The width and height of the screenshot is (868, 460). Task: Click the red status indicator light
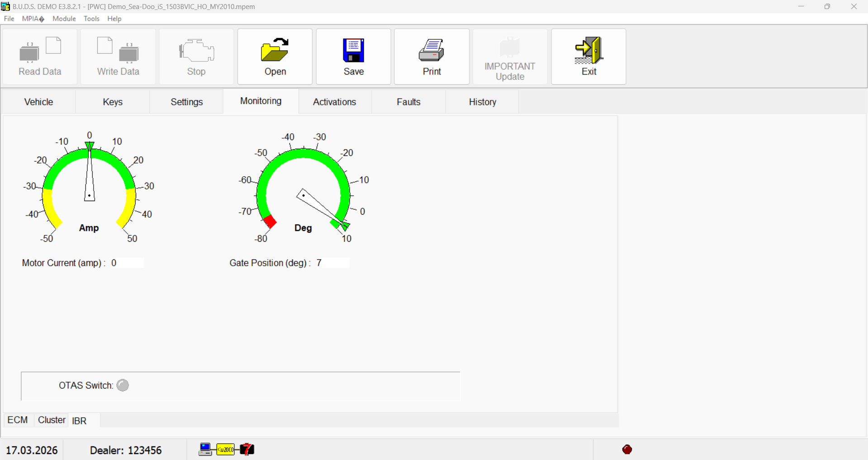pyautogui.click(x=627, y=450)
